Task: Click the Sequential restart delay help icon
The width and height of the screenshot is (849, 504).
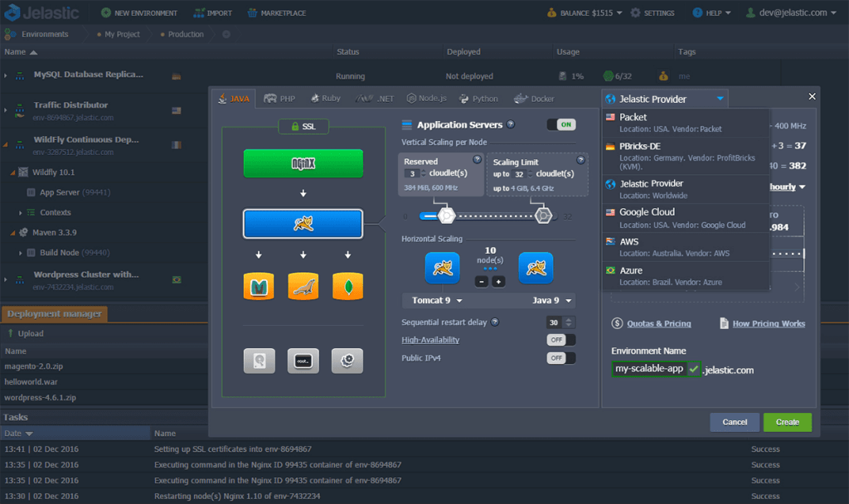Action: pos(495,322)
